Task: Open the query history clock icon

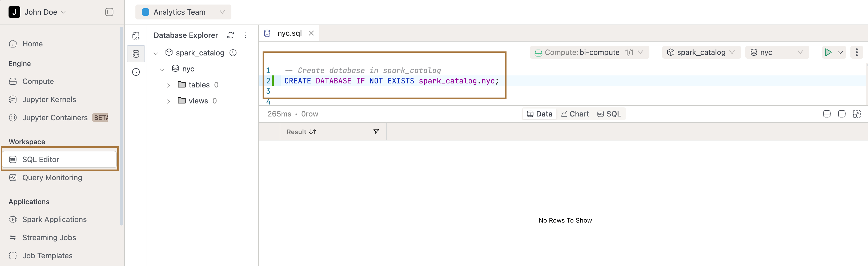Action: coord(136,72)
